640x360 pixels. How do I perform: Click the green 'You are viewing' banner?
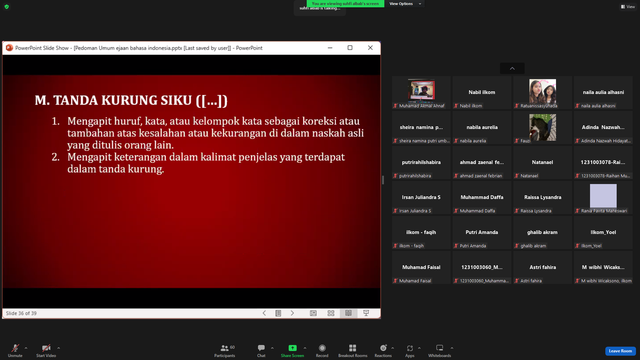(x=345, y=4)
